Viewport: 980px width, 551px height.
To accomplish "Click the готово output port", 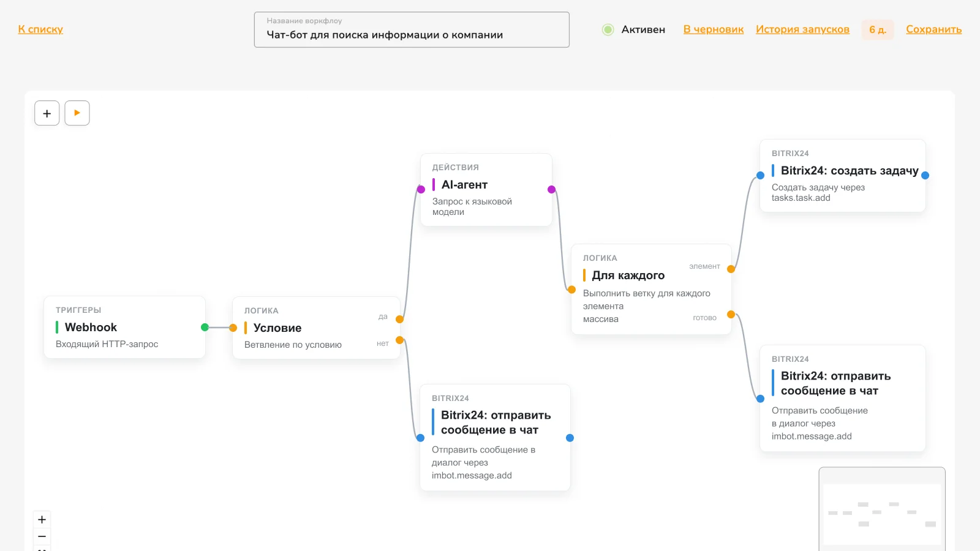I will point(731,315).
